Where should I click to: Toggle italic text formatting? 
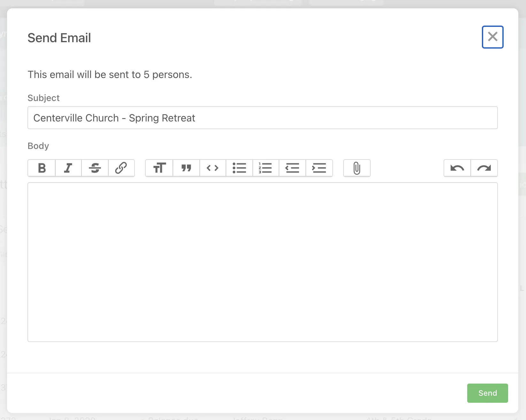click(x=68, y=168)
